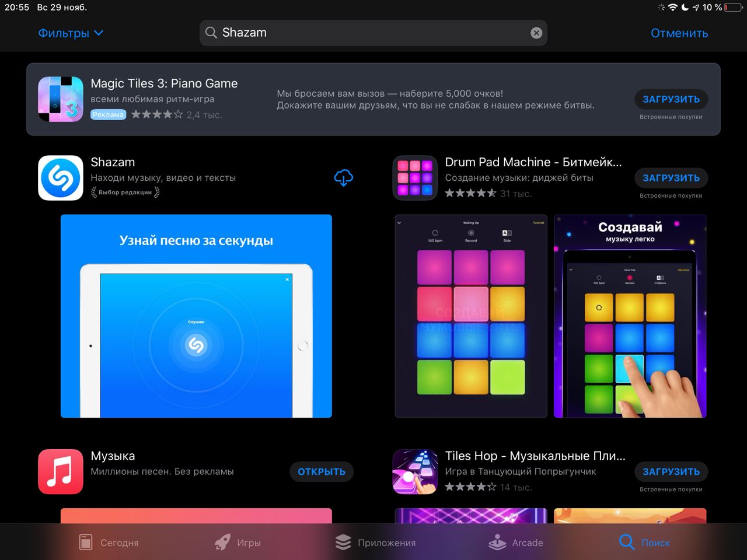Switch to Arcade tab
Image resolution: width=747 pixels, height=560 pixels.
[516, 542]
